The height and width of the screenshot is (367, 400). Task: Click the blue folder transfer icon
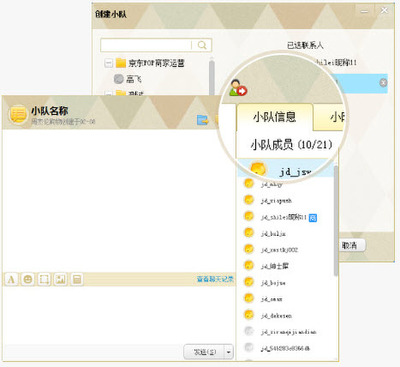(x=202, y=120)
